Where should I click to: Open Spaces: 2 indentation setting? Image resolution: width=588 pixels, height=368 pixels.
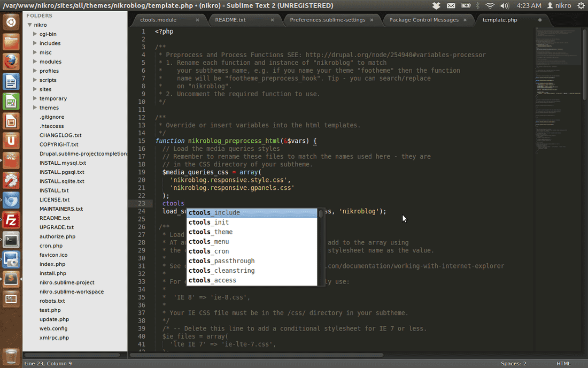click(513, 364)
